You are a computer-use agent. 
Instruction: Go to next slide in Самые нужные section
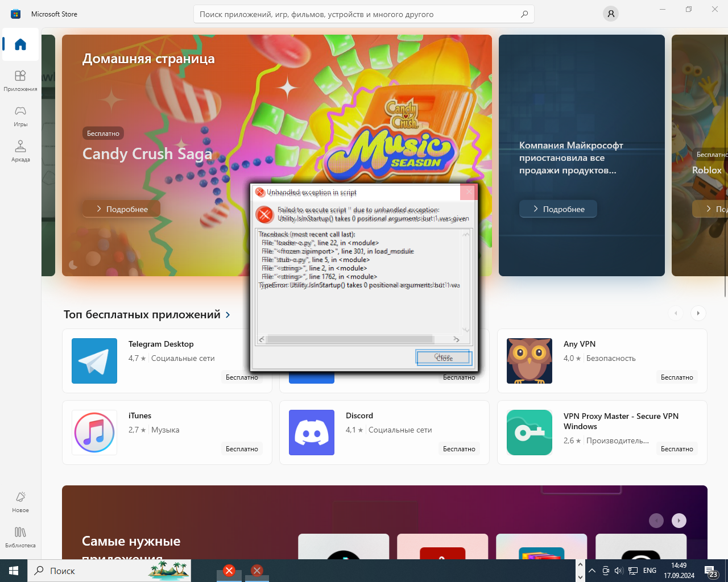(x=679, y=520)
